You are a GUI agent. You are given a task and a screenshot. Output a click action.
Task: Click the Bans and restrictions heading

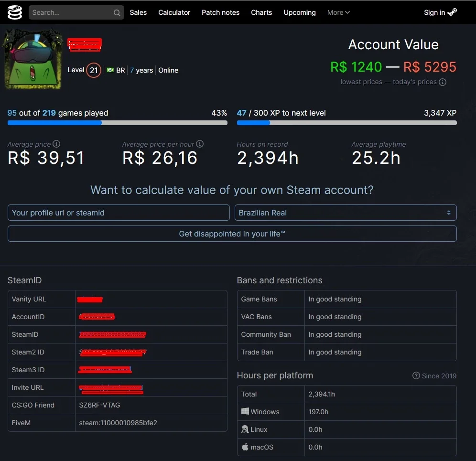(x=280, y=280)
